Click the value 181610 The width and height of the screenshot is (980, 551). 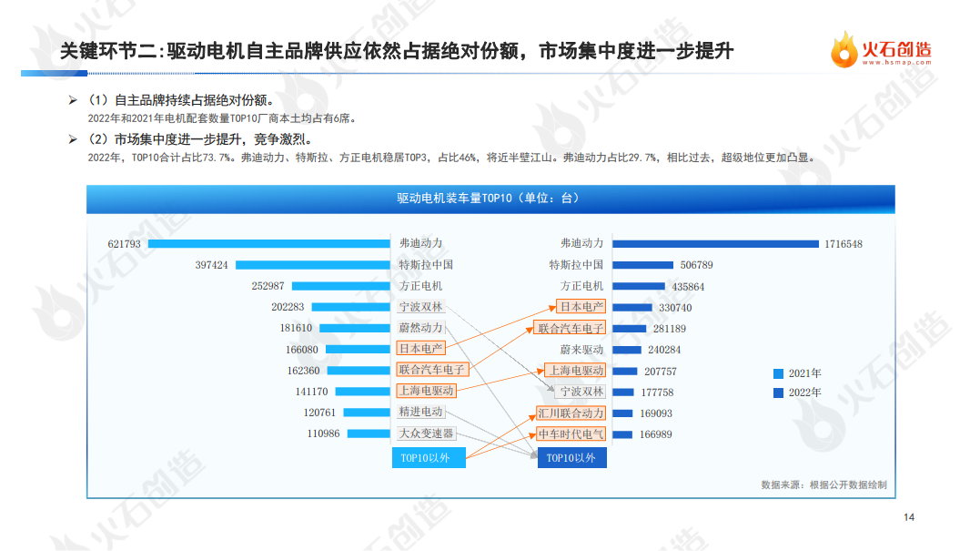[x=296, y=328]
